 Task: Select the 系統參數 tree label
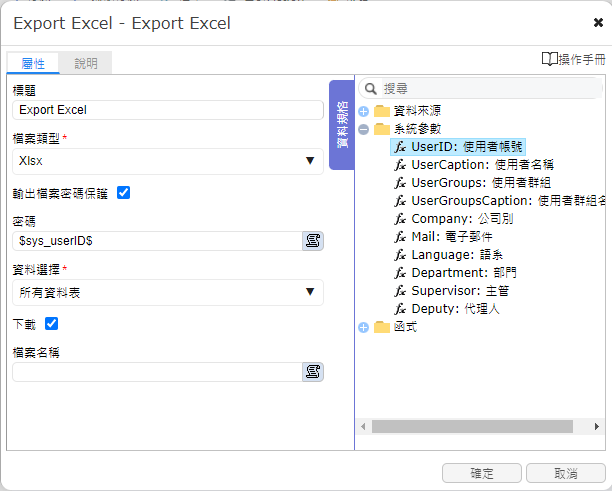point(417,129)
